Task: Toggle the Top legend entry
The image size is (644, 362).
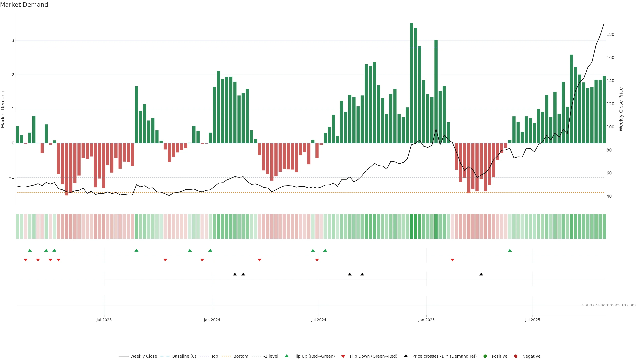Action: 214,356
